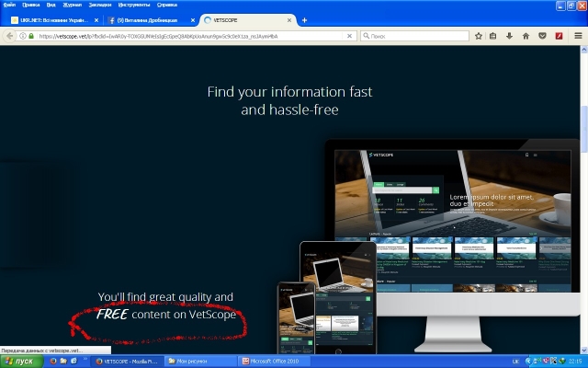Open the Pocket icon

[542, 36]
